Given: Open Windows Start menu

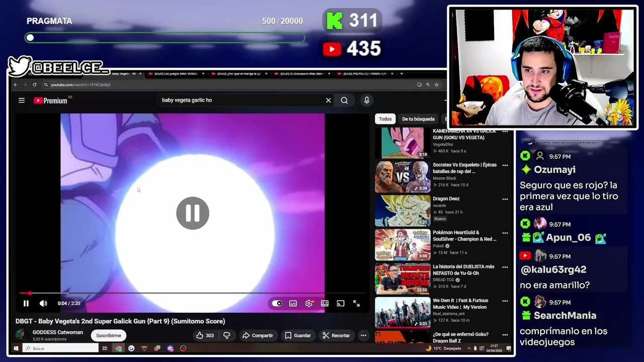Looking at the screenshot, I should pos(16,348).
